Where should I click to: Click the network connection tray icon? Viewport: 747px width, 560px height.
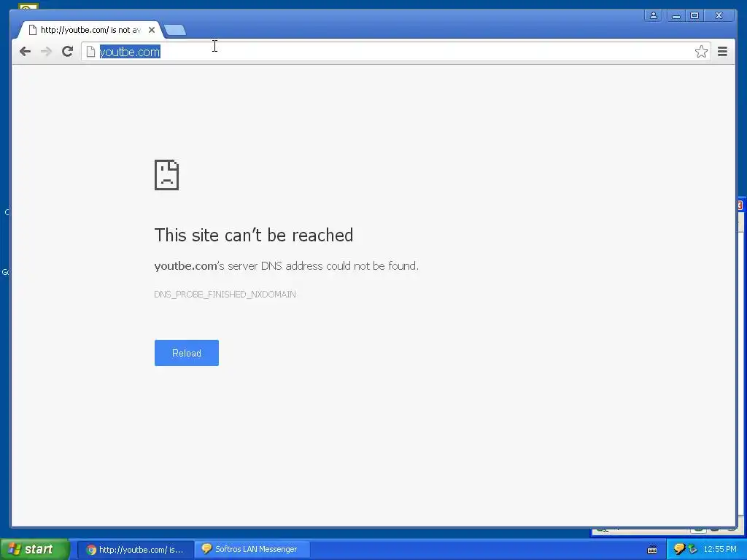[x=692, y=550]
